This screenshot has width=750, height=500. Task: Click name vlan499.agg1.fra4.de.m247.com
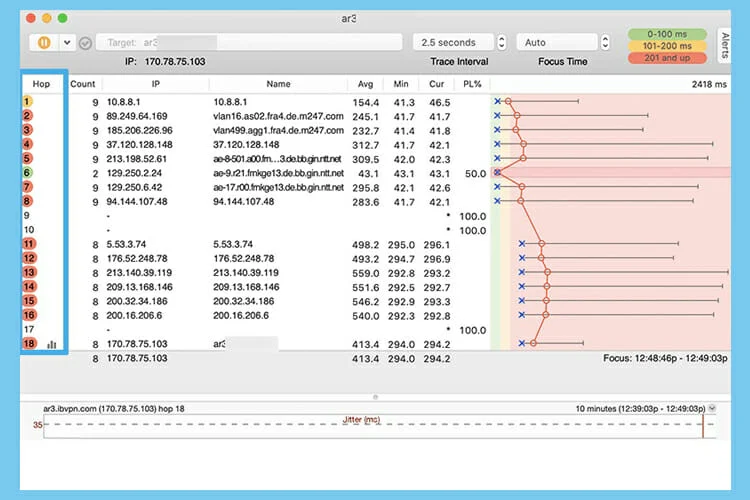[278, 131]
